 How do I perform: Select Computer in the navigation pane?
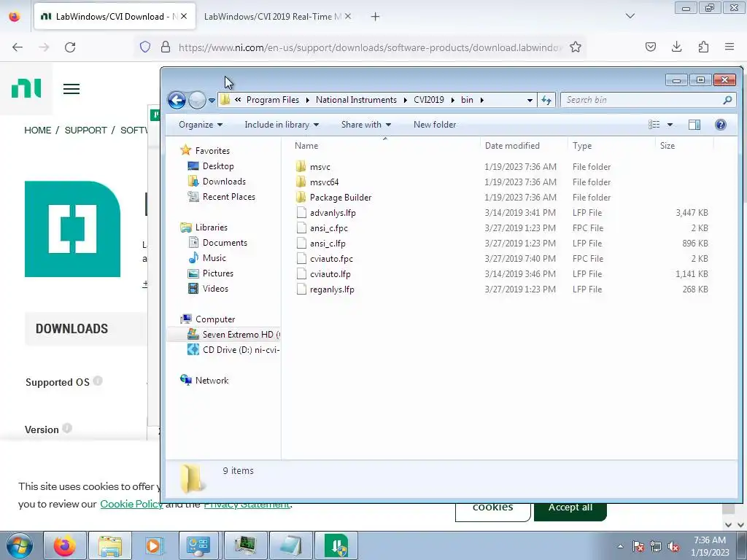[x=215, y=319]
